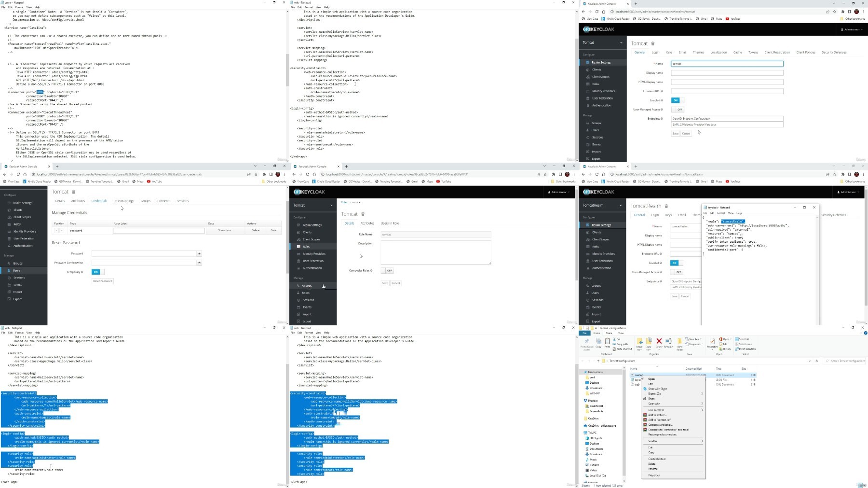Expand Express Zip submenu in context menu
Screen dimensions: 868x488
click(673, 394)
